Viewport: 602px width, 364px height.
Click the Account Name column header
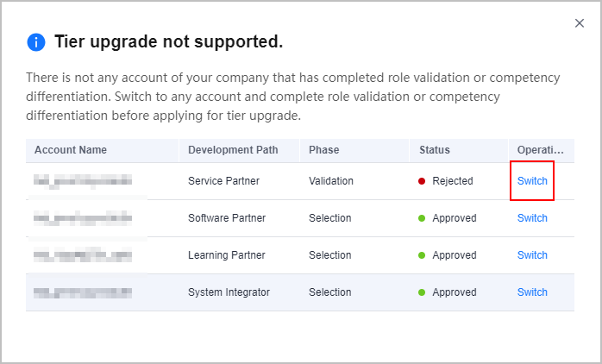(71, 150)
